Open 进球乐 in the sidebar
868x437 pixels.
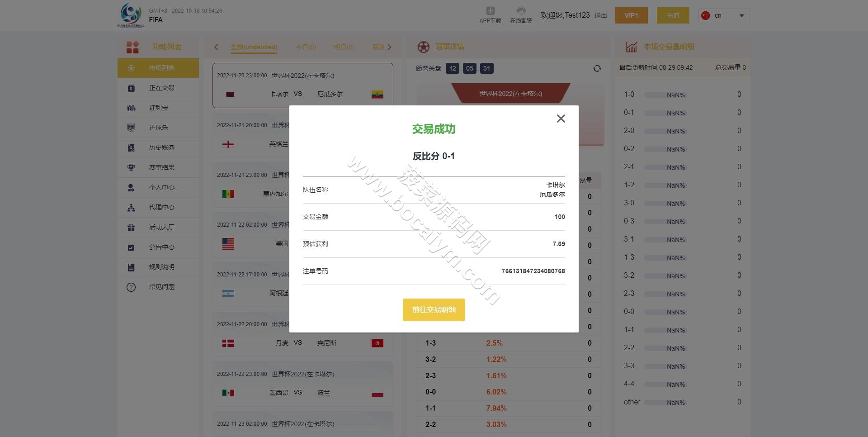(158, 128)
